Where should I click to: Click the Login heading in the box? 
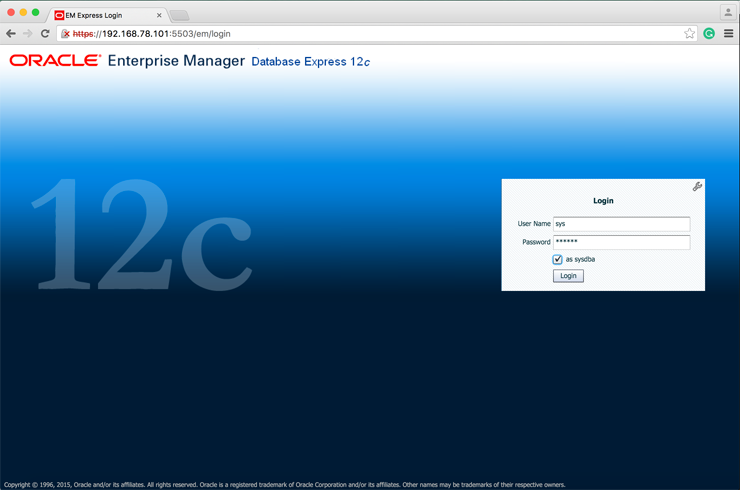pos(603,201)
